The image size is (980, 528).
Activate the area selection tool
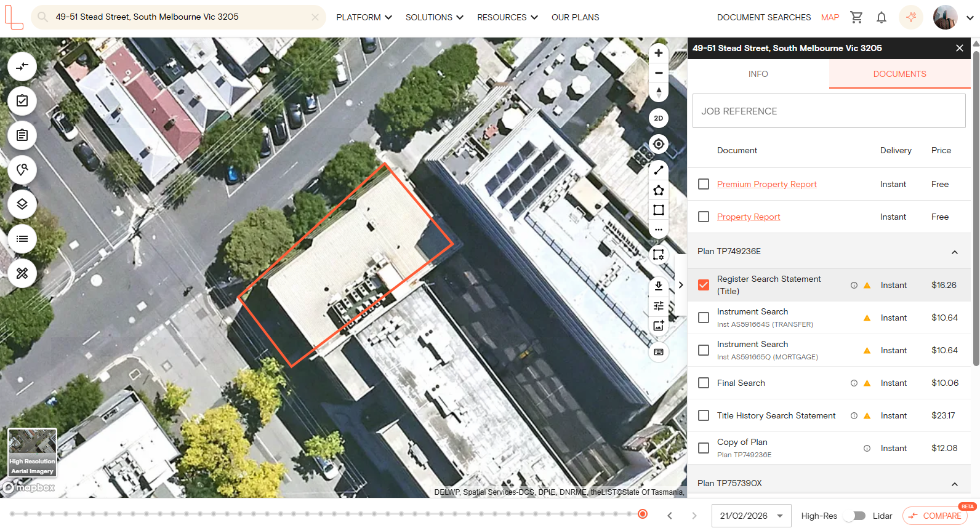659,255
